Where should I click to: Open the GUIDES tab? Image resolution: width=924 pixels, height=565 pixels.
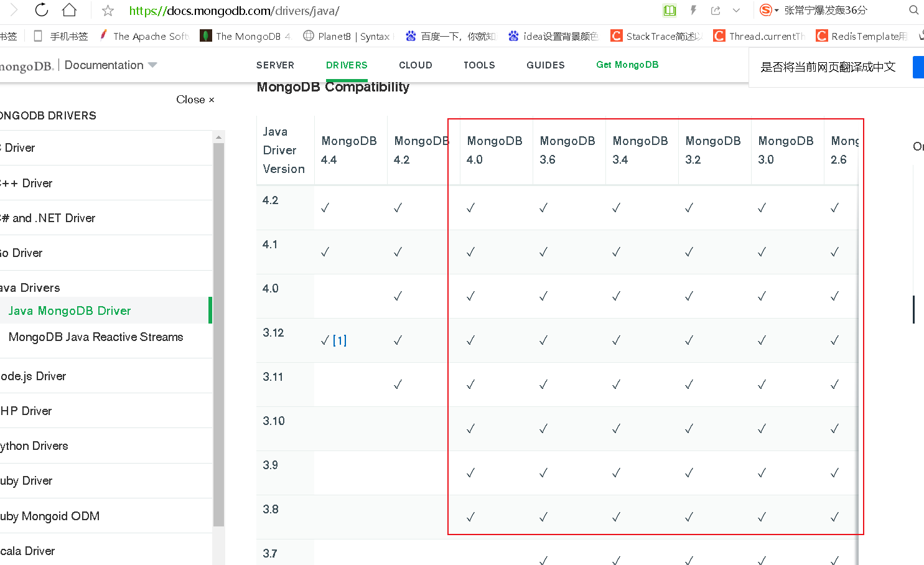tap(546, 65)
